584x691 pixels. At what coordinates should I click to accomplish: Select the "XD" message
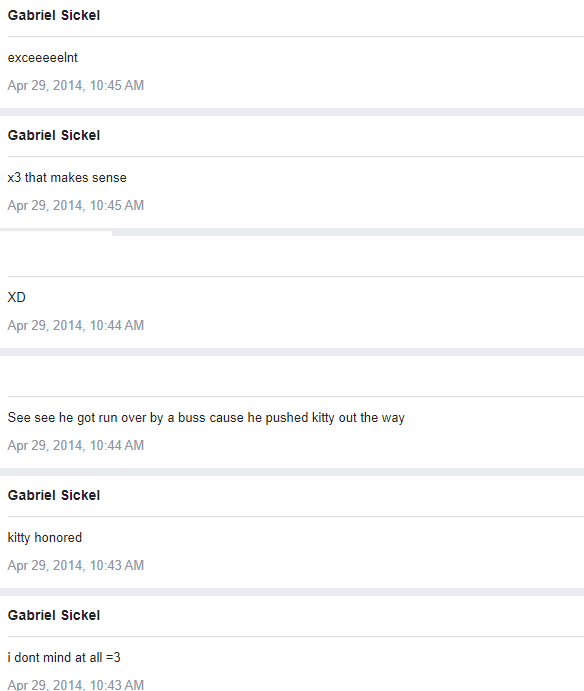pyautogui.click(x=17, y=297)
